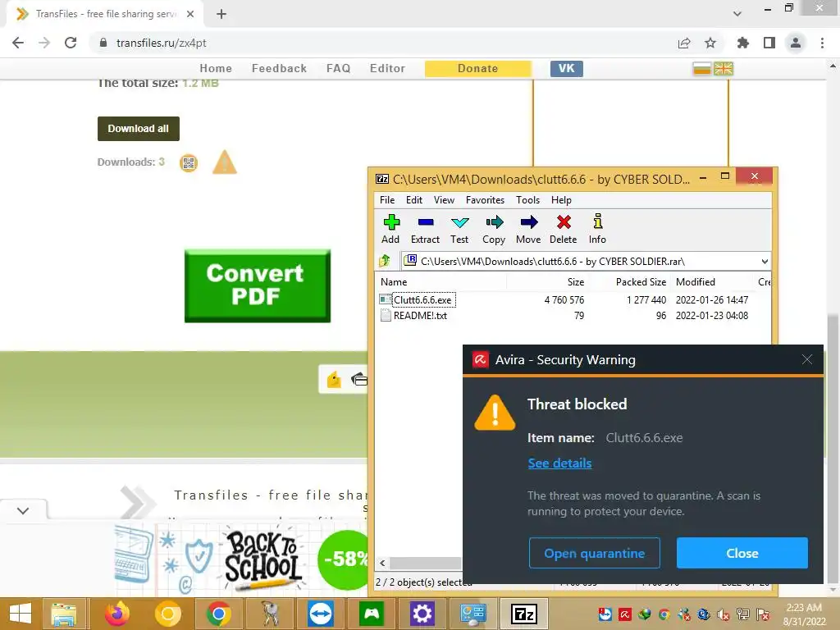Open archive Info in 7-Zip toolbar
The image size is (840, 630).
click(597, 229)
